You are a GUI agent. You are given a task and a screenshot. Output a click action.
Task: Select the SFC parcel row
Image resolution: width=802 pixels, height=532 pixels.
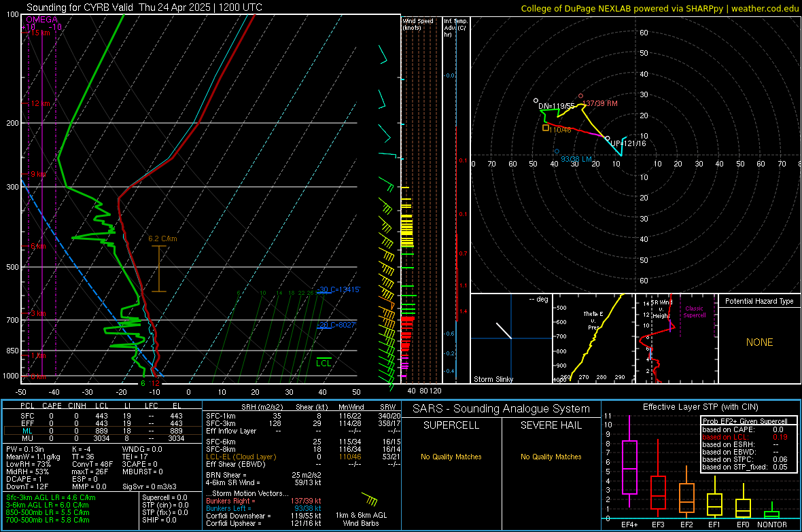click(103, 416)
